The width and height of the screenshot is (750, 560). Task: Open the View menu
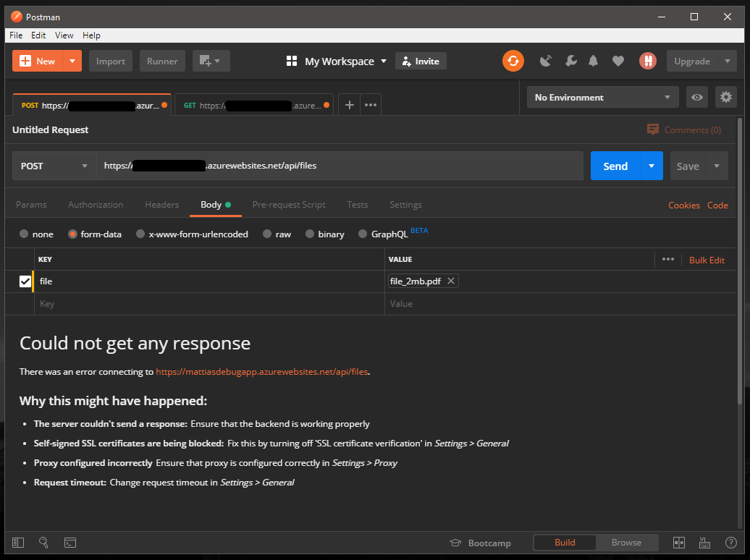pyautogui.click(x=64, y=35)
